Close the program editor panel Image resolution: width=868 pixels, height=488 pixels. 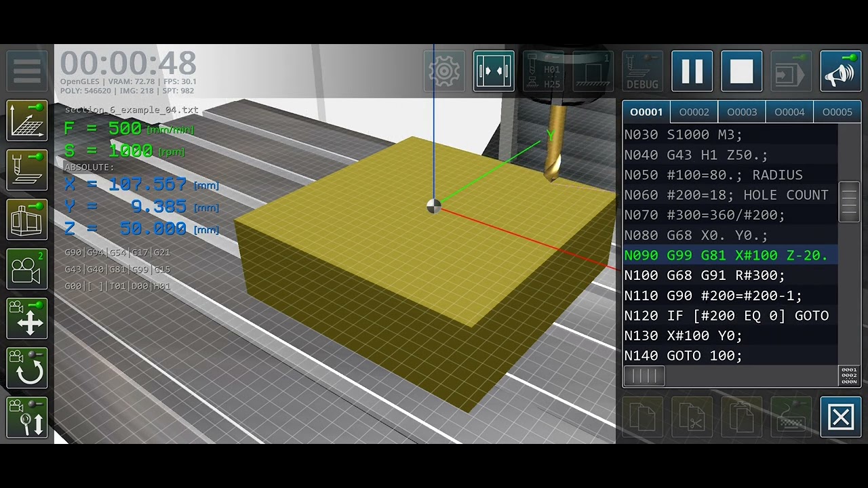click(x=840, y=418)
